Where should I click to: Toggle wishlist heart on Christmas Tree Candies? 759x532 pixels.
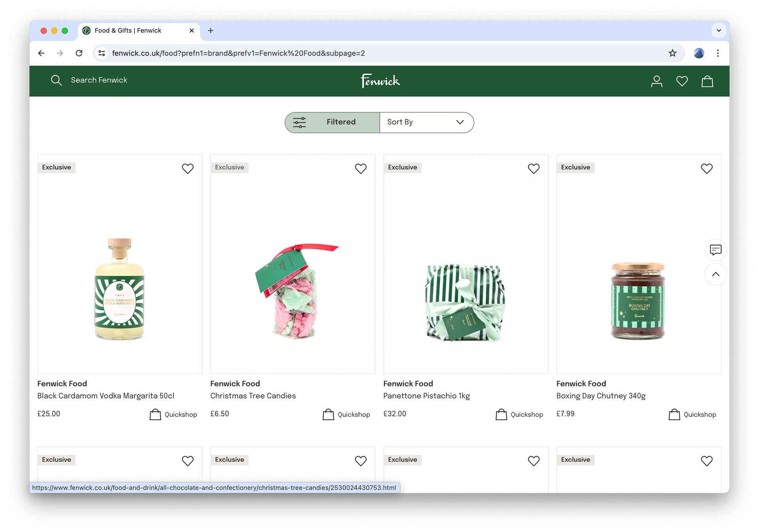click(x=361, y=169)
